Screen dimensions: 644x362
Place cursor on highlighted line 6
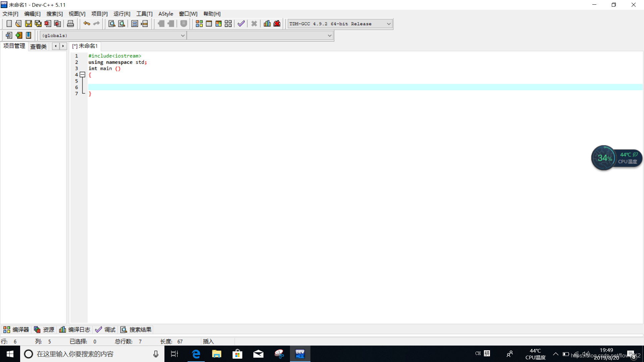[x=365, y=87]
